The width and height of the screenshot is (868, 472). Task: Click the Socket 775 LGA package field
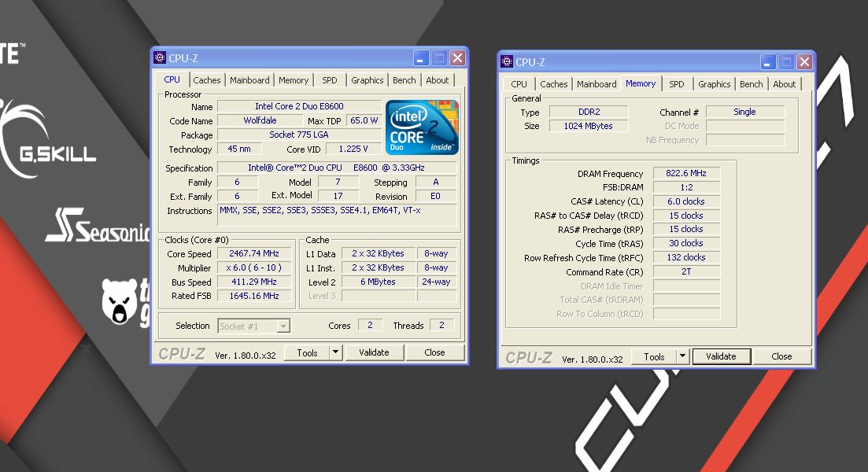point(299,135)
